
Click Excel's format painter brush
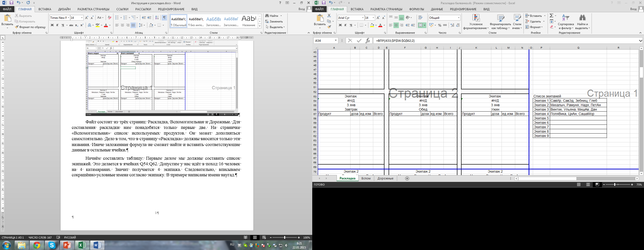click(x=329, y=27)
